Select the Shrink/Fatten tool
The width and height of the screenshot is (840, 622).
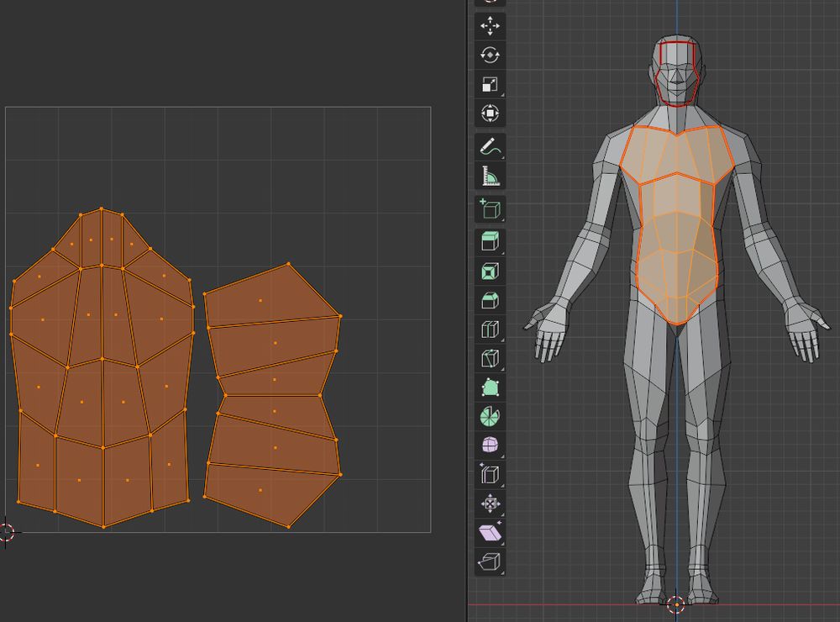(490, 503)
